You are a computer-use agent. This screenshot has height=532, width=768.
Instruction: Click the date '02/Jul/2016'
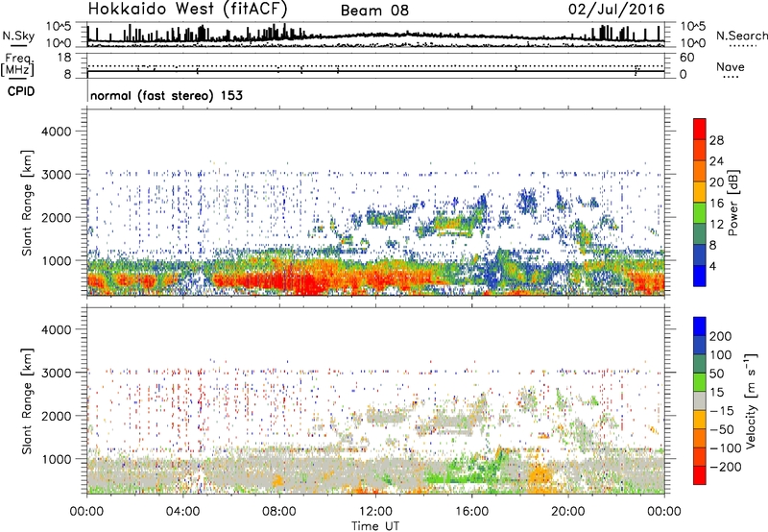616,10
